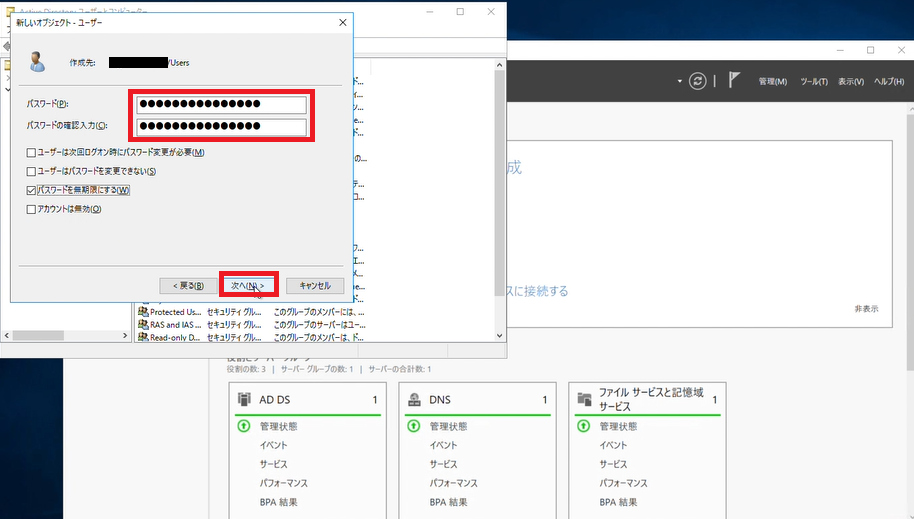Image resolution: width=914 pixels, height=519 pixels.
Task: Open file services サービス entry
Action: [613, 464]
